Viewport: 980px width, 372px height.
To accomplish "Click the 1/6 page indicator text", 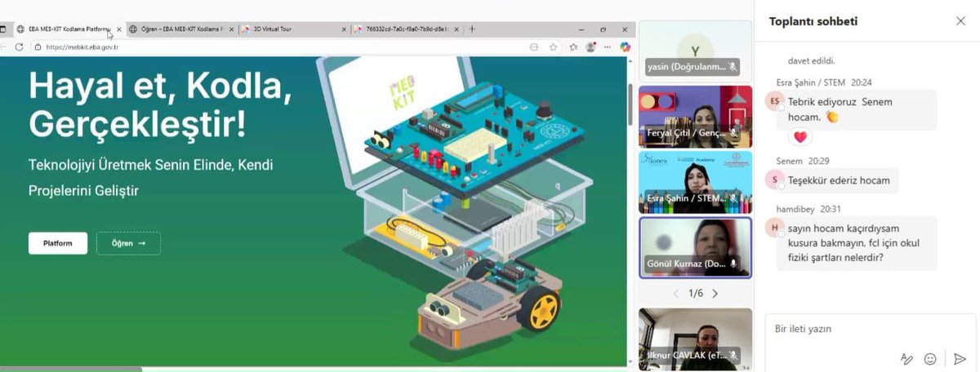I will pos(695,294).
